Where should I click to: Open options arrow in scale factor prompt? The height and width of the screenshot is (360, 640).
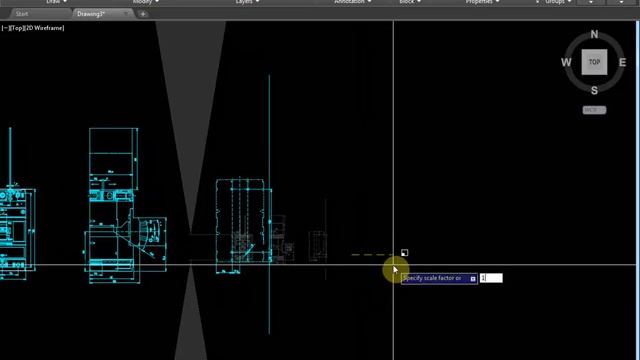click(473, 279)
